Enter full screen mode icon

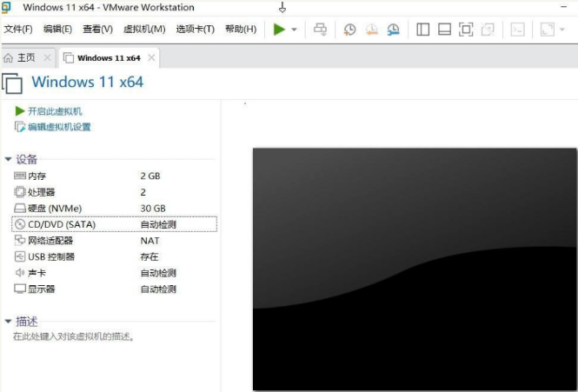click(466, 30)
